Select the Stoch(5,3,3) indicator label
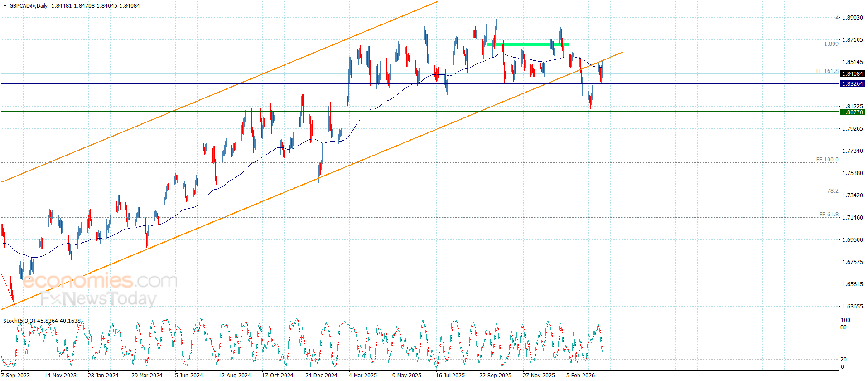This screenshot has width=868, height=381. (x=19, y=321)
